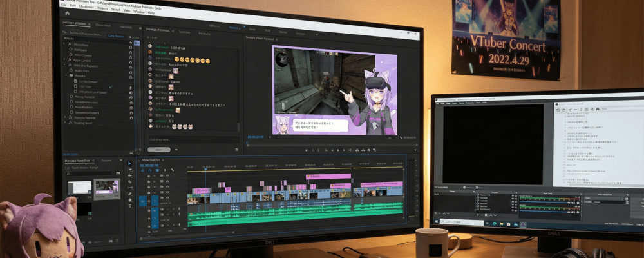Open Microsoft Edge from the taskbar
Image resolution: width=644 pixels, height=258 pixels.
coord(495,224)
